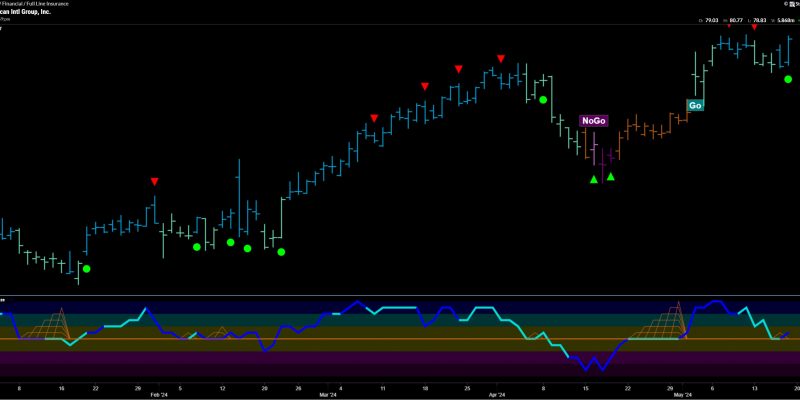Viewport: 800px width, 400px height.
Task: Click the volume value 5.868m
Action: pyautogui.click(x=784, y=20)
